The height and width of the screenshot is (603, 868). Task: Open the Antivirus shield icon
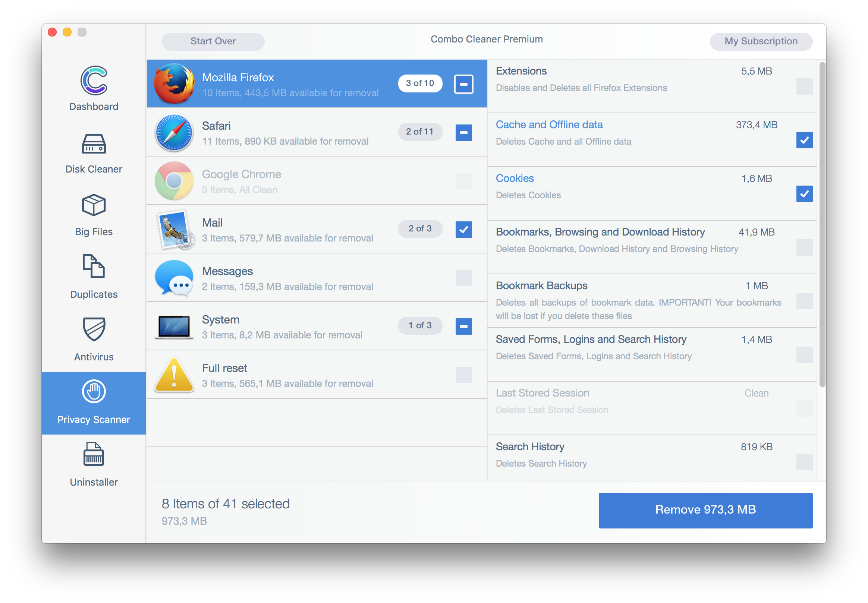(94, 329)
